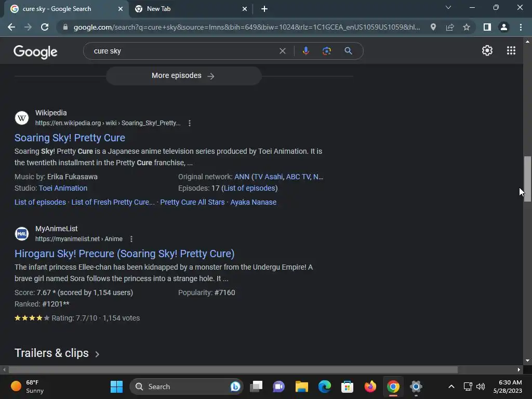This screenshot has width=532, height=399.
Task: Open the tab search dropdown arrow
Action: pos(448,7)
